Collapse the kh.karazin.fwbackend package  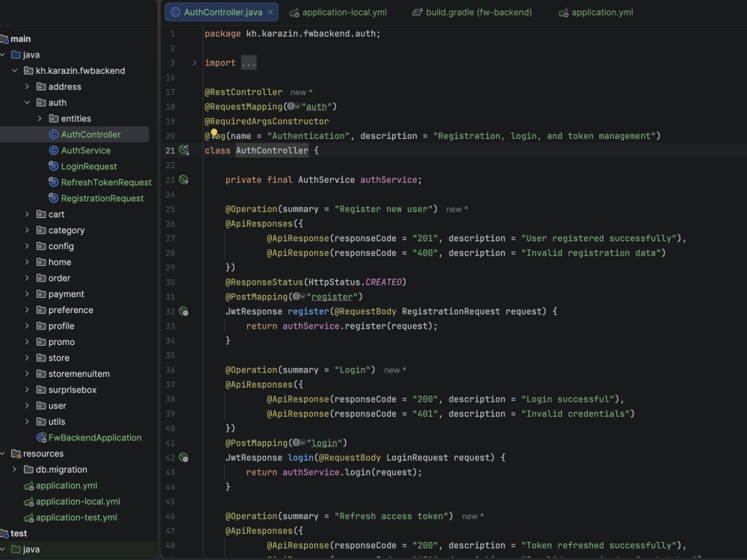click(15, 70)
